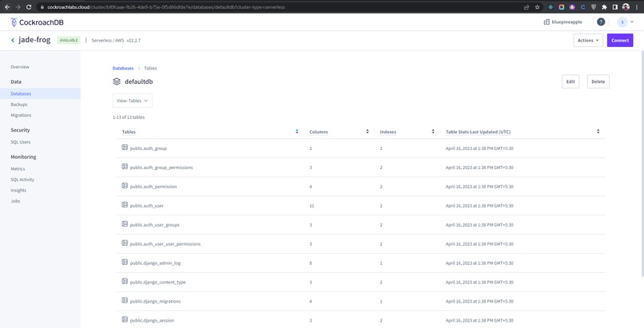Sort by Tables column

coord(296,132)
